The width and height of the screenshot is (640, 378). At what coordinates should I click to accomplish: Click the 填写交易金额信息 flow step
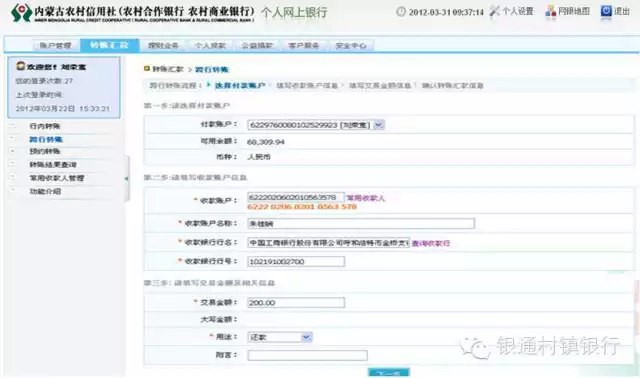tap(380, 86)
